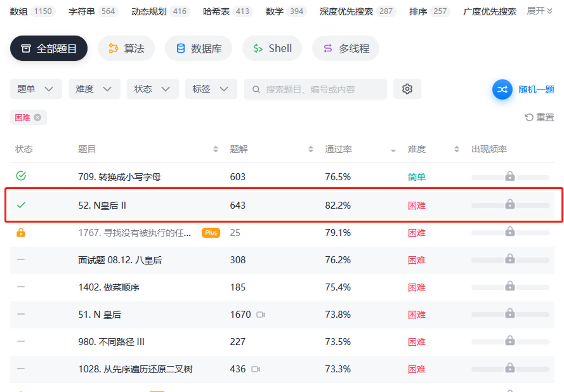
Task: Click the lock icon in 709 row
Action: [510, 176]
